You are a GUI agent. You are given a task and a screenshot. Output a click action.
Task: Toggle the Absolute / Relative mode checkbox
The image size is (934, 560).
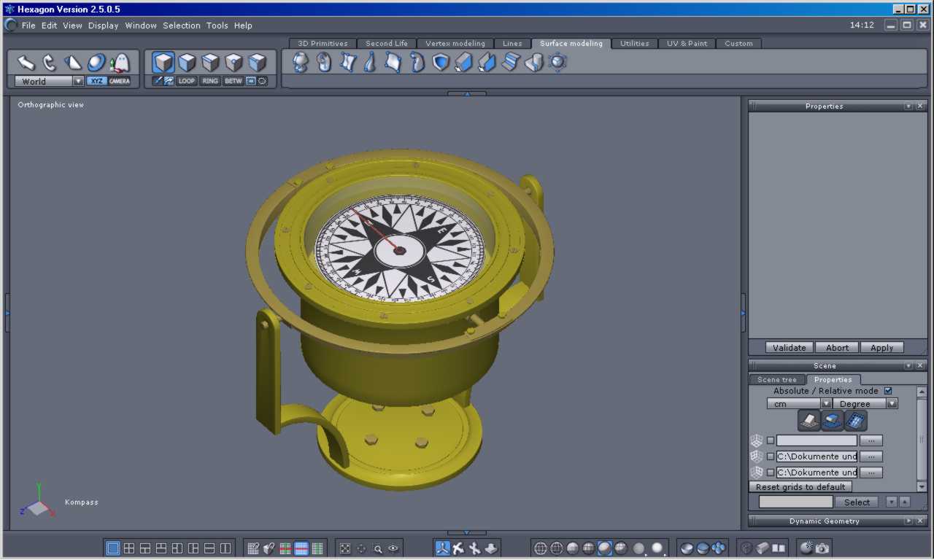888,391
